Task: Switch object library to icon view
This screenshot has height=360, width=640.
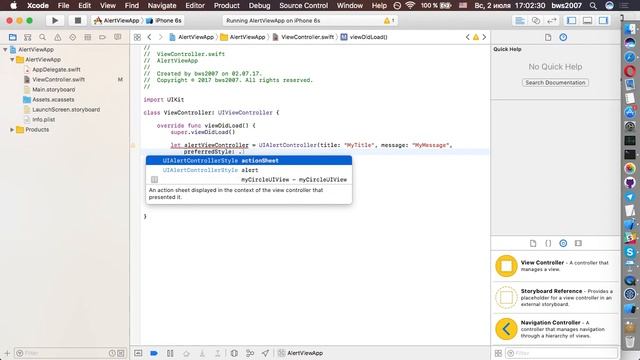Action: (x=498, y=353)
